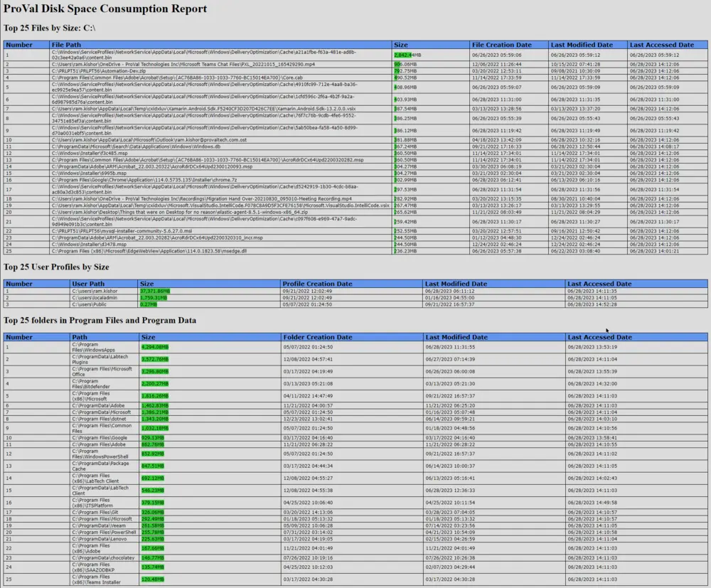711x588 pixels.
Task: Click the d3478.msp installer file path
Action: pyautogui.click(x=90, y=245)
